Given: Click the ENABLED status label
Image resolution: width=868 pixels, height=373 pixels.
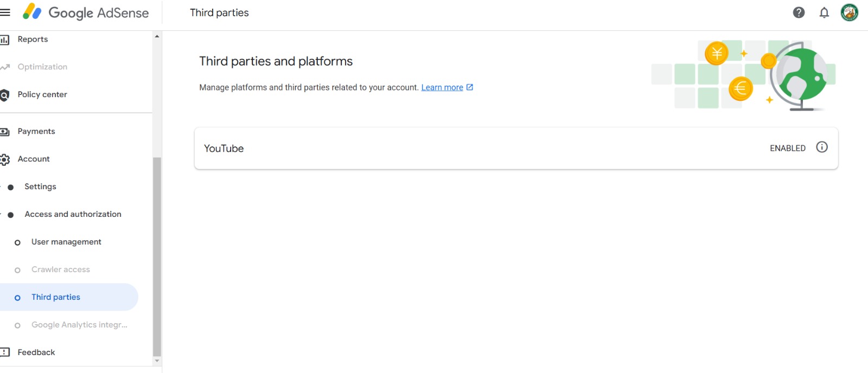Looking at the screenshot, I should (x=788, y=148).
